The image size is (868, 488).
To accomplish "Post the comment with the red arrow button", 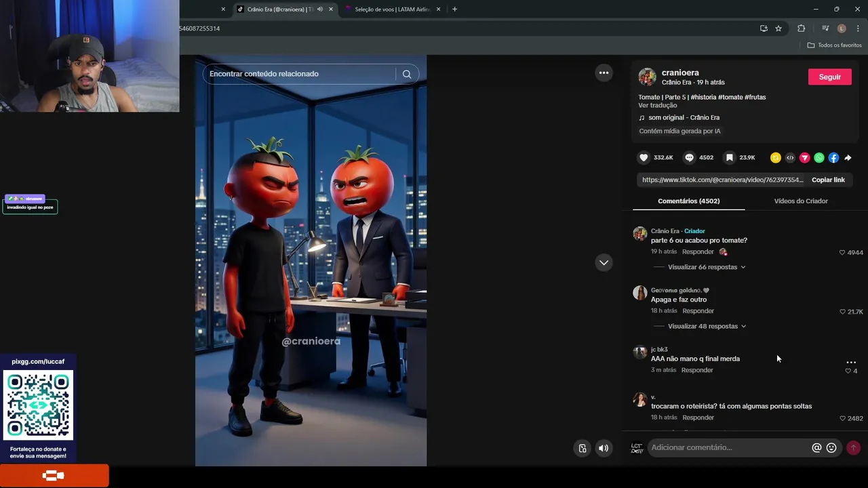I will tap(853, 447).
